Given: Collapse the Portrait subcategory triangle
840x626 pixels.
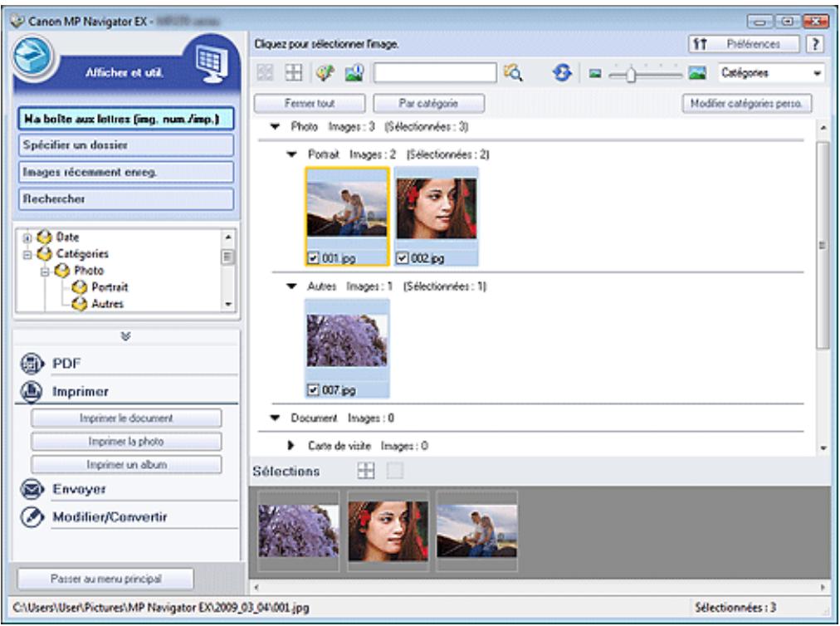Looking at the screenshot, I should 292,154.
